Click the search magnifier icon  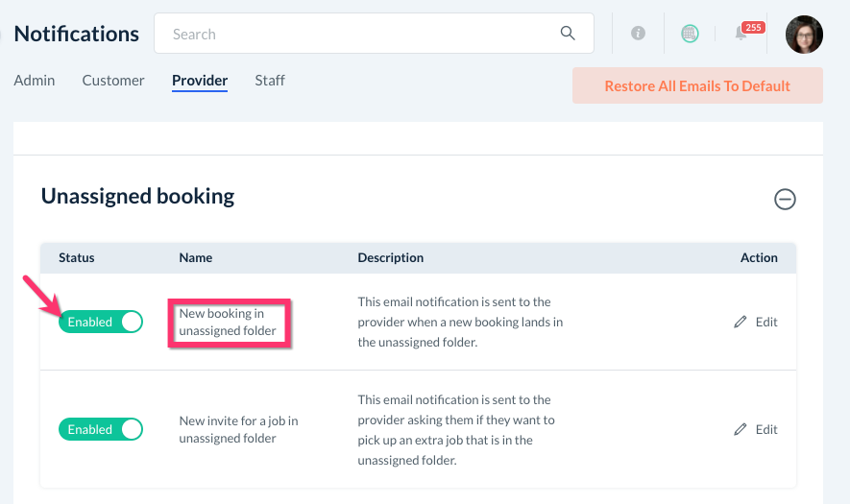click(568, 34)
